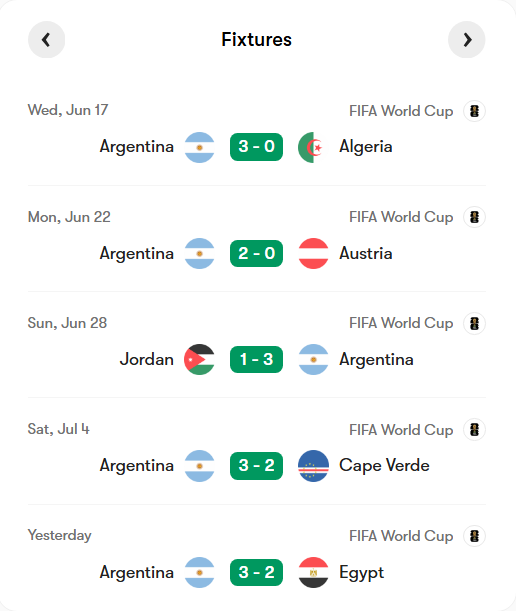Viewport: 516px width, 611px height.
Task: Open the 3 - 2 score against Egypt
Action: (x=256, y=572)
